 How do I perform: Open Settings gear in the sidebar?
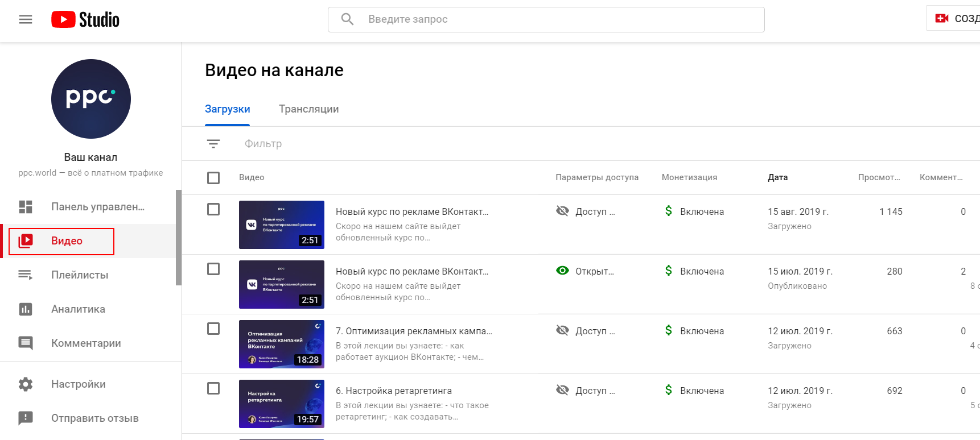26,384
